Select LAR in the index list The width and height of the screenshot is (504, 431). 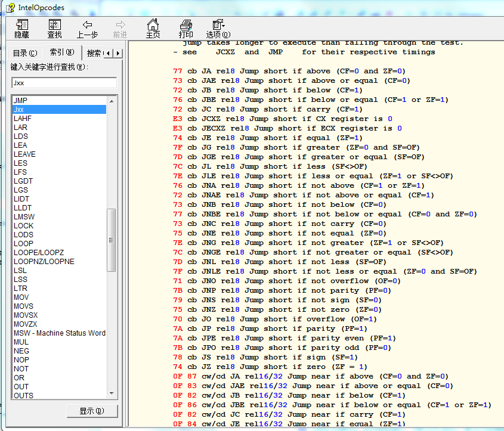coord(60,128)
